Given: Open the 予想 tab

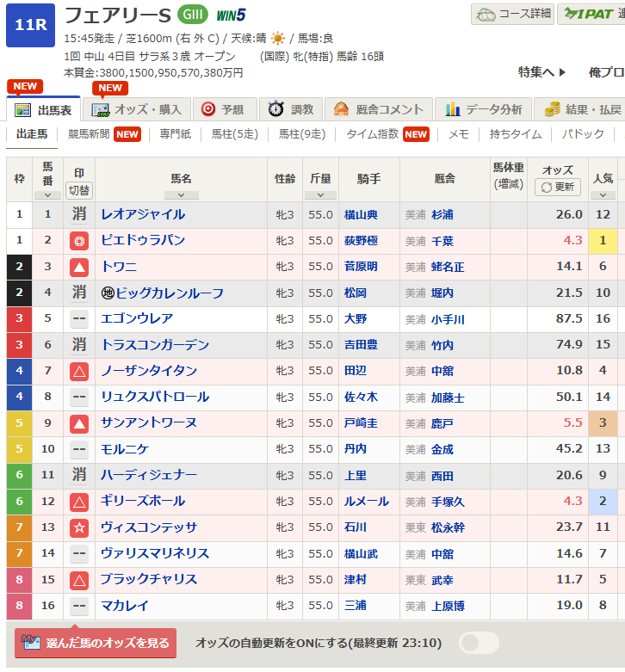Looking at the screenshot, I should coord(225,110).
